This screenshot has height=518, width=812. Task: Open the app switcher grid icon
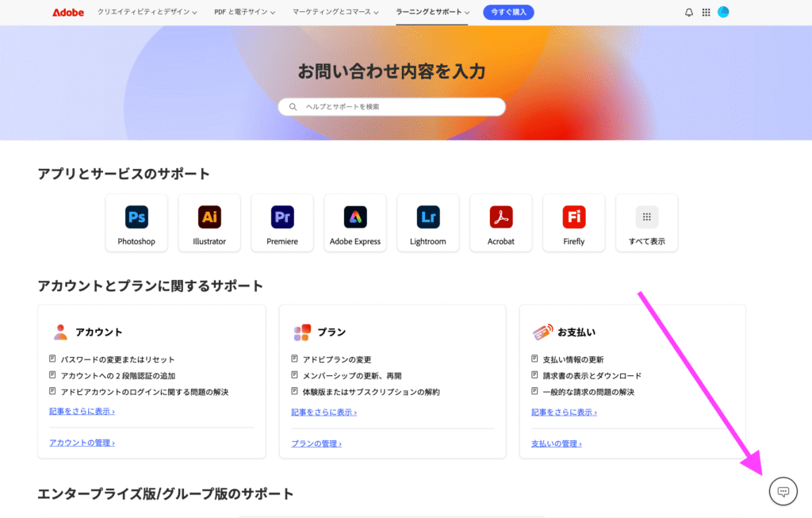point(706,13)
